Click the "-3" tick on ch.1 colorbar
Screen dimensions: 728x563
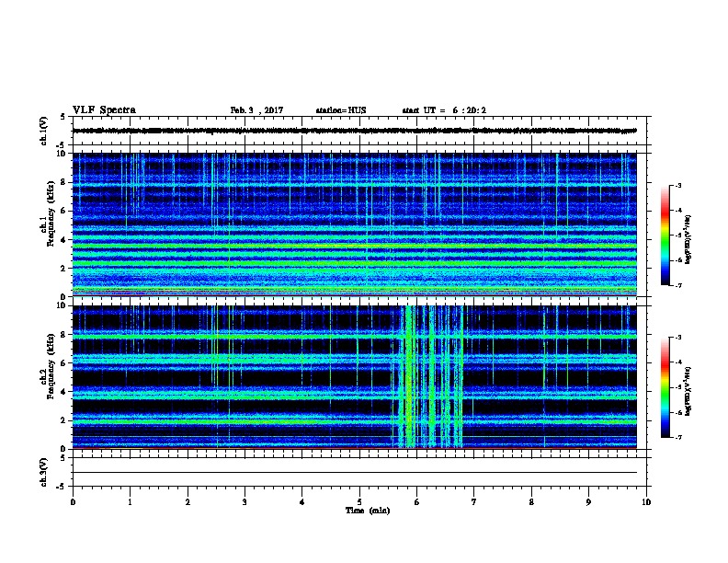click(x=678, y=185)
